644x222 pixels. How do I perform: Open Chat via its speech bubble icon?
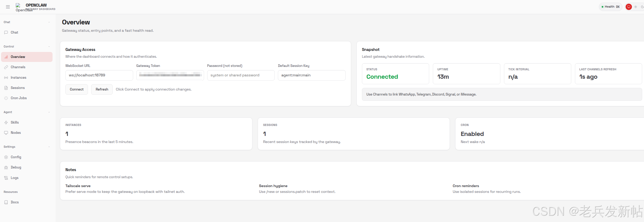(x=6, y=33)
